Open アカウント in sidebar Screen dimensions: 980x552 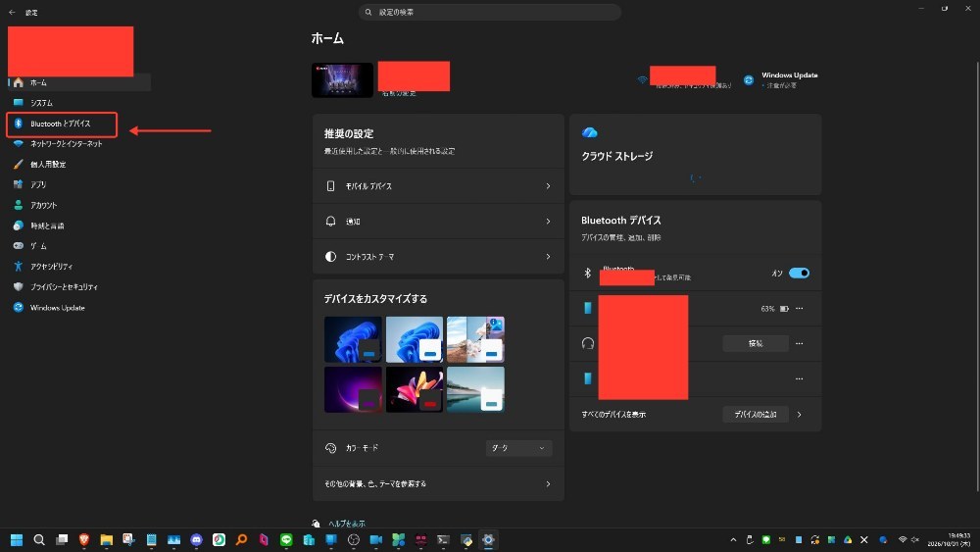[78, 205]
